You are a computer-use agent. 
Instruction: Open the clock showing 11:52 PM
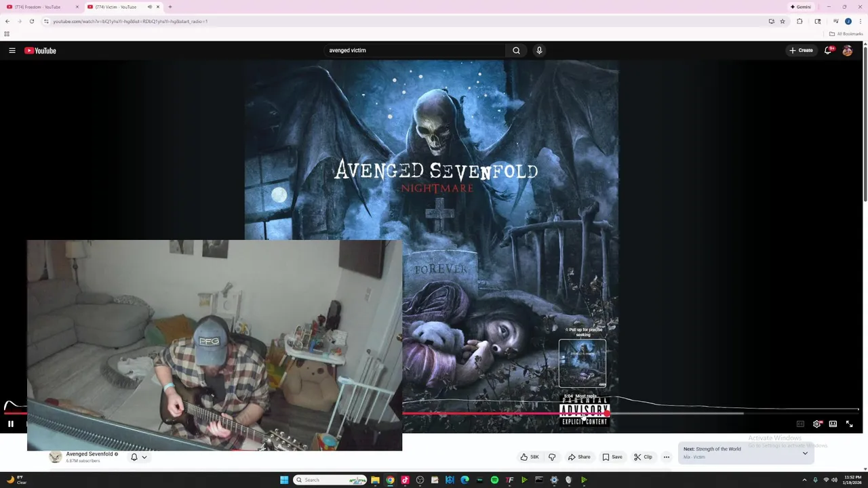tap(853, 480)
